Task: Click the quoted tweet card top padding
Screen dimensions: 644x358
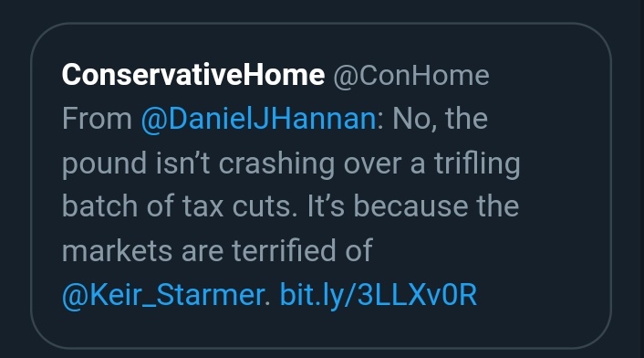Action: point(320,43)
